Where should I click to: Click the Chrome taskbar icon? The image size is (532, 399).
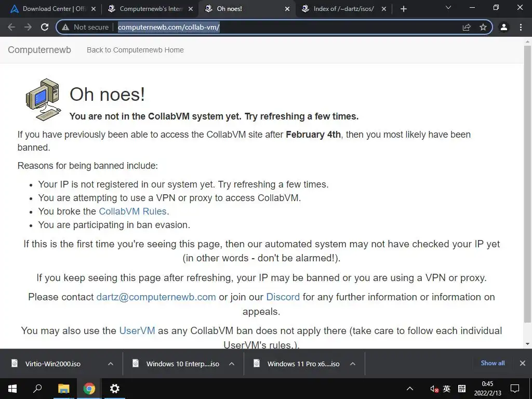[x=89, y=389]
